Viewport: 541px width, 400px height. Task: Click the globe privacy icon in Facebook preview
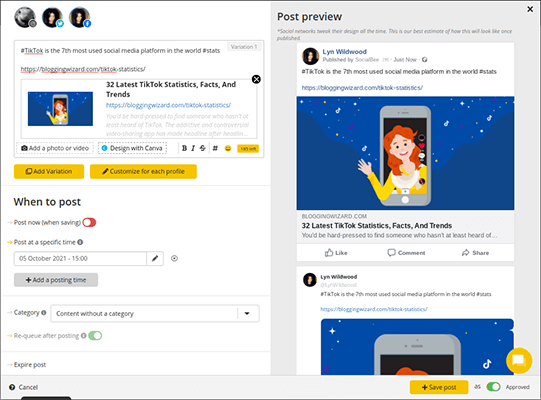pyautogui.click(x=424, y=60)
